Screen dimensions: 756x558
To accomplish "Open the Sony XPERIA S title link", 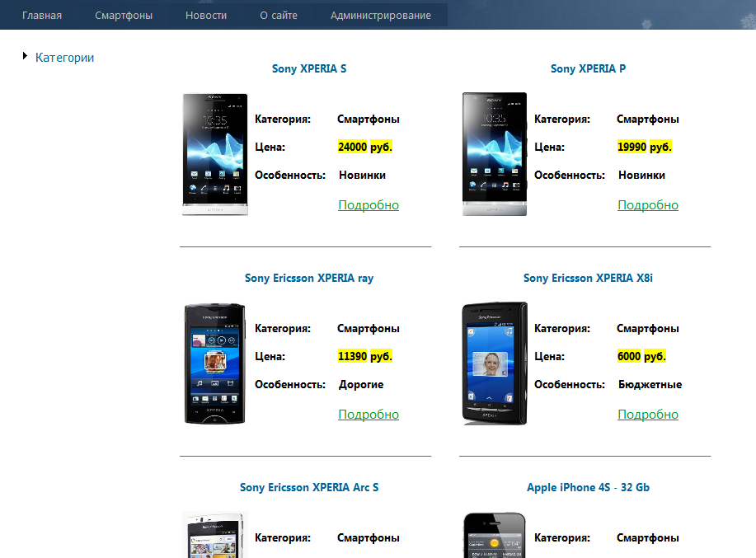I will pyautogui.click(x=309, y=68).
